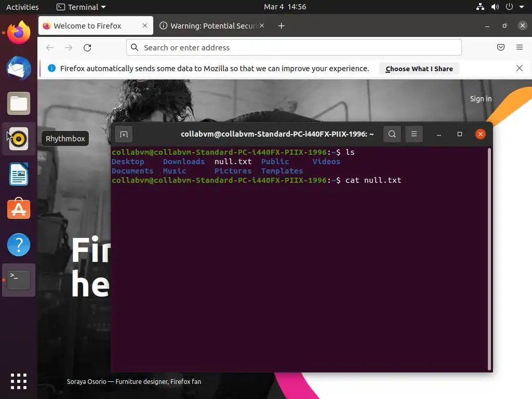Go forward in Firefox
The width and height of the screenshot is (532, 399).
pos(69,47)
